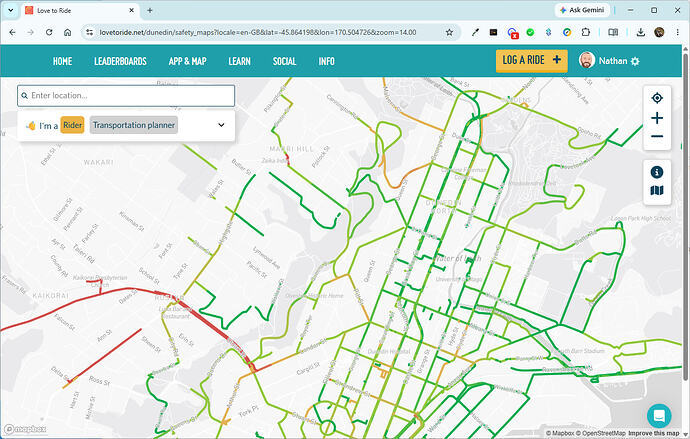Select the Transportation planner role
Viewport: 690px width, 439px height.
134,125
